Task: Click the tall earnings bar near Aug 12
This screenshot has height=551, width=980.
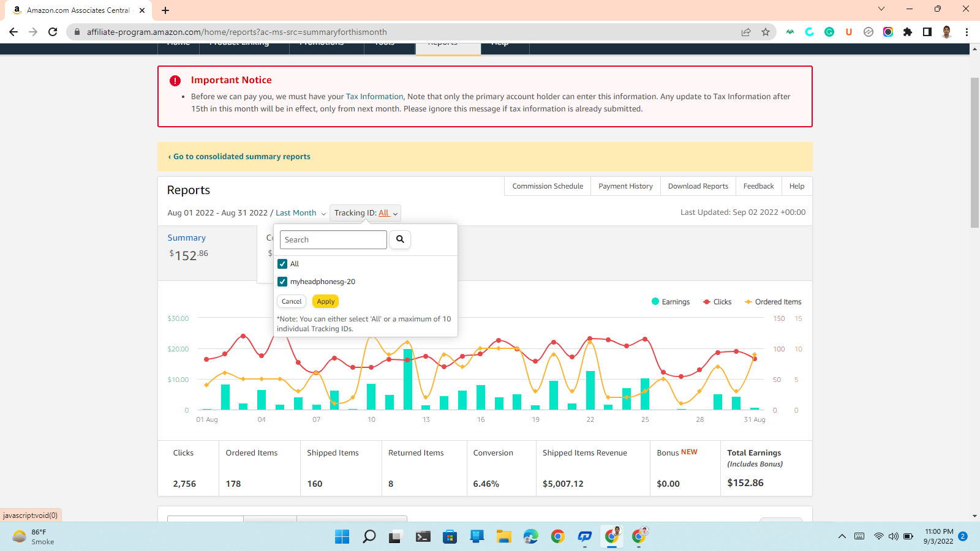Action: (x=408, y=379)
